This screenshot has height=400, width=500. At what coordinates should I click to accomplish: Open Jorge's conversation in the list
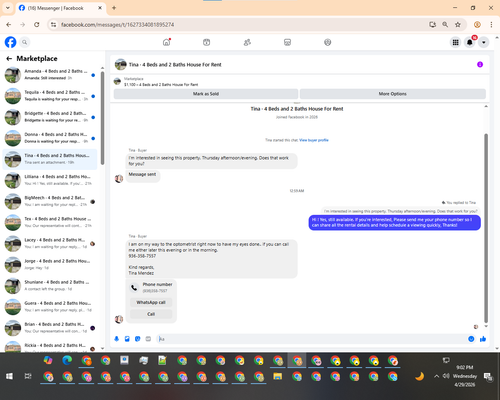point(50,264)
